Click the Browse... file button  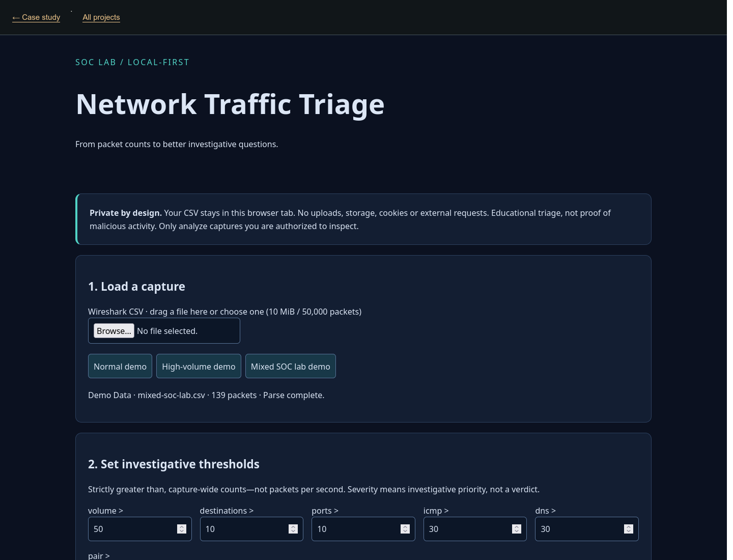tap(114, 331)
